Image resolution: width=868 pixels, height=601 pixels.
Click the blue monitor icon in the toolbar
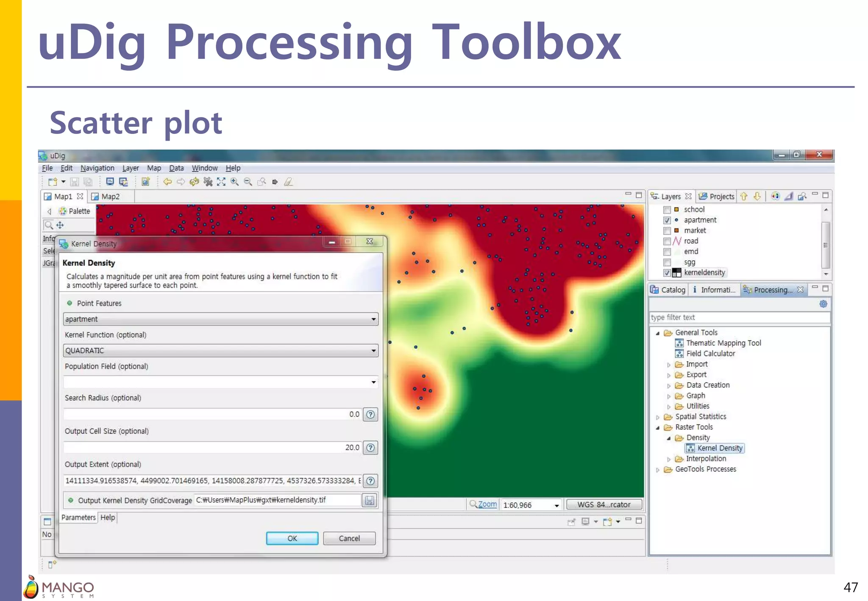click(110, 182)
